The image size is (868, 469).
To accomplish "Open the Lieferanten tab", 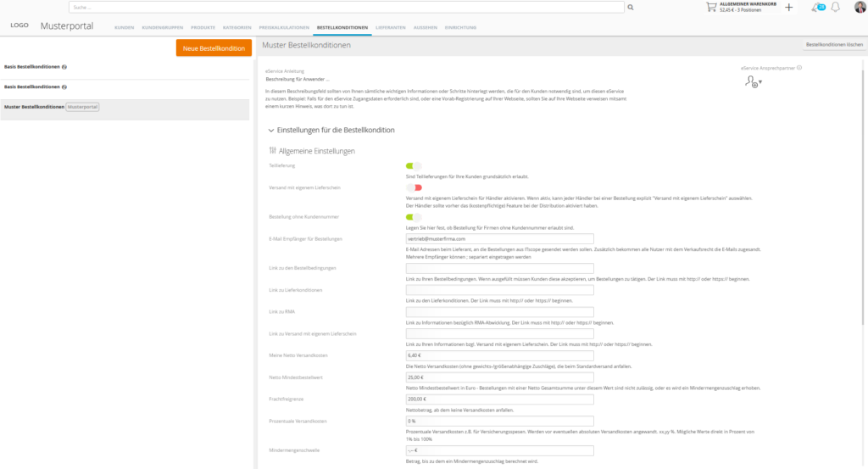I will [390, 28].
